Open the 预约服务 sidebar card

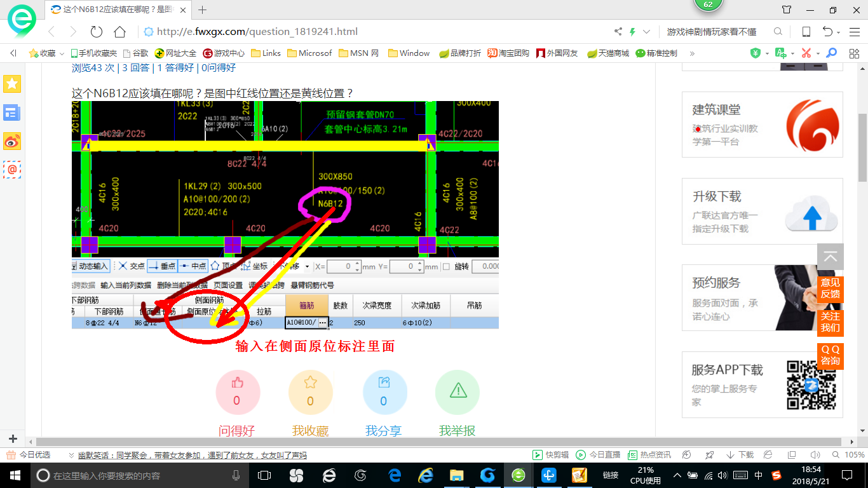pyautogui.click(x=763, y=298)
